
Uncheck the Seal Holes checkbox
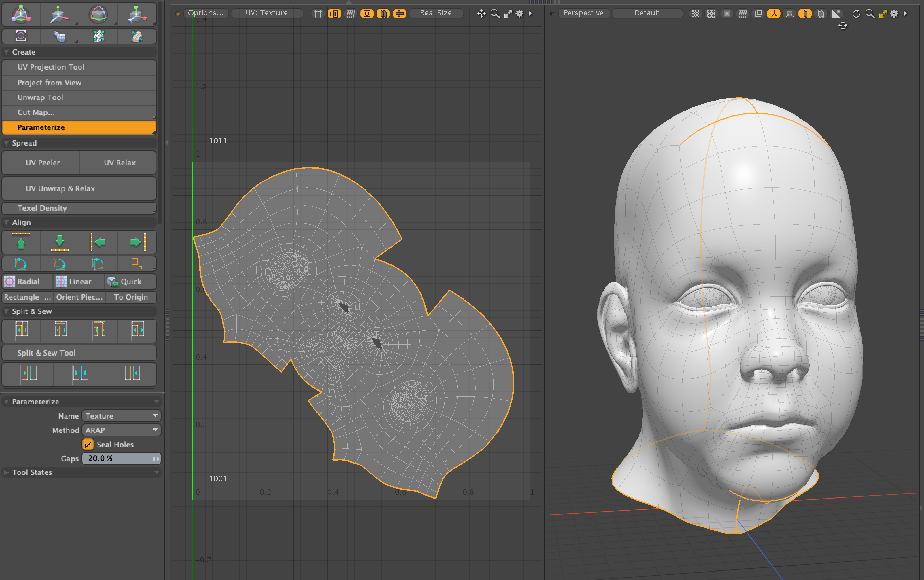click(88, 444)
